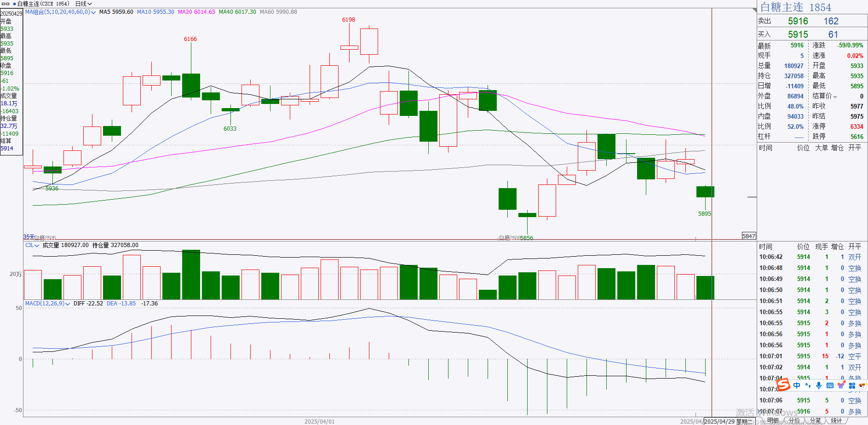Open the Sogou skin shirt icon

click(x=841, y=385)
